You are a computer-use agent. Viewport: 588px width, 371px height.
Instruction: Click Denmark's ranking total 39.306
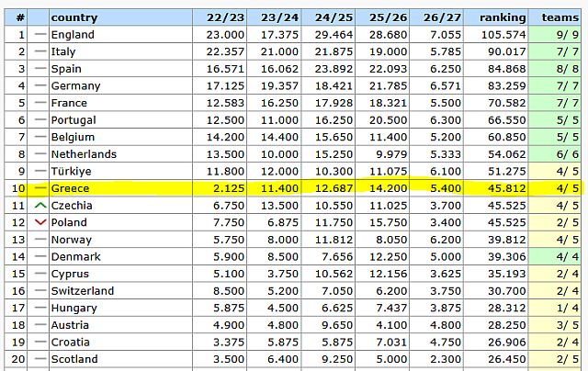[507, 257]
